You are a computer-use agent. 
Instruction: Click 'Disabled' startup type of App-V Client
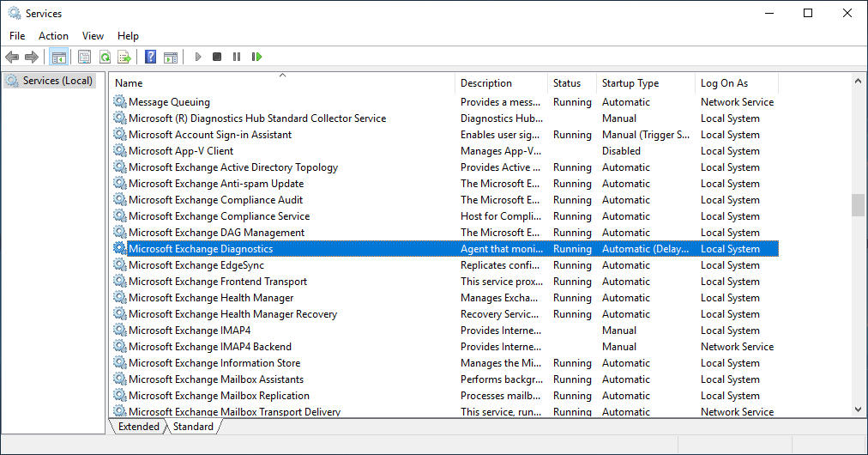pyautogui.click(x=621, y=151)
